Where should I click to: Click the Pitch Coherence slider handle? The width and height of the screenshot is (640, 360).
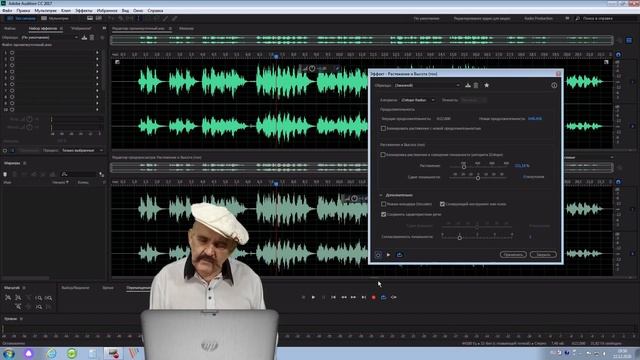[460, 238]
